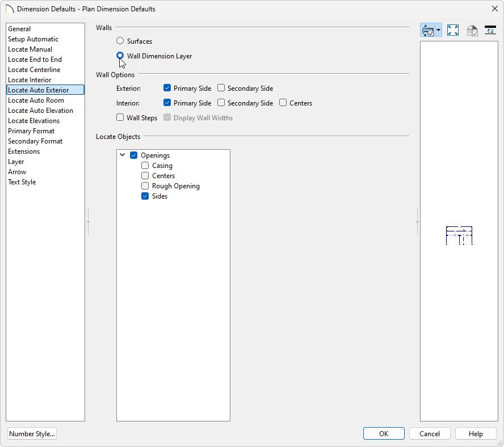Click the dimension preview thumbnail drawing
Screen dimensions: 504x447
click(x=459, y=235)
